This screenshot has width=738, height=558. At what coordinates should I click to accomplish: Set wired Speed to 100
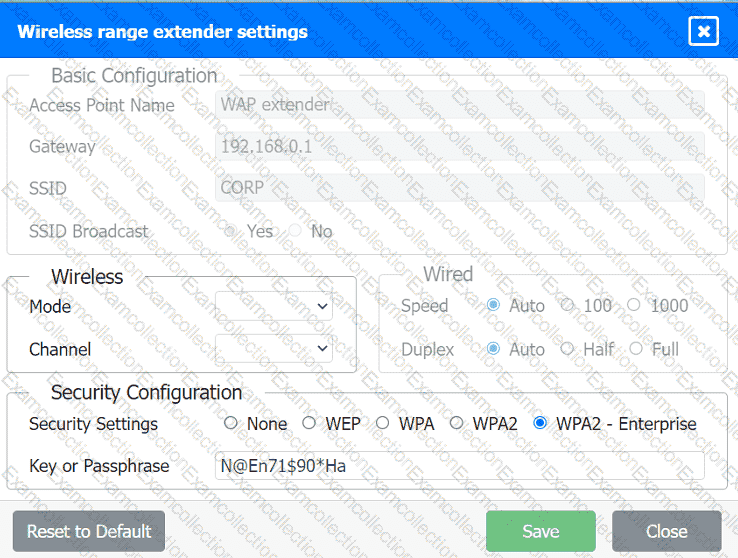click(567, 305)
